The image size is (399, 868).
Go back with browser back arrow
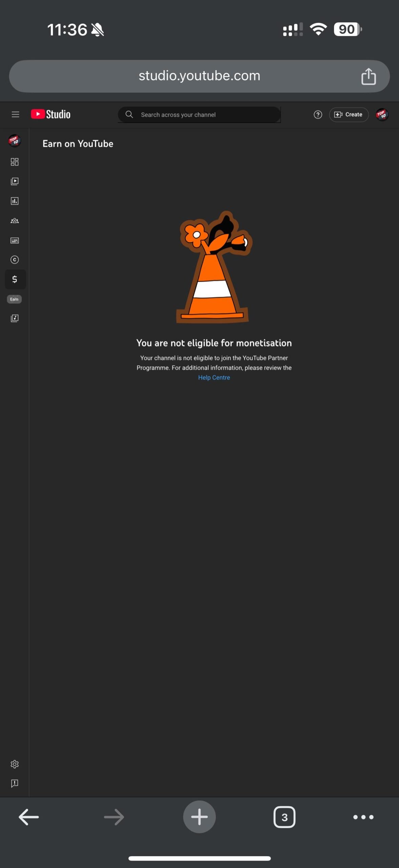[x=29, y=817]
